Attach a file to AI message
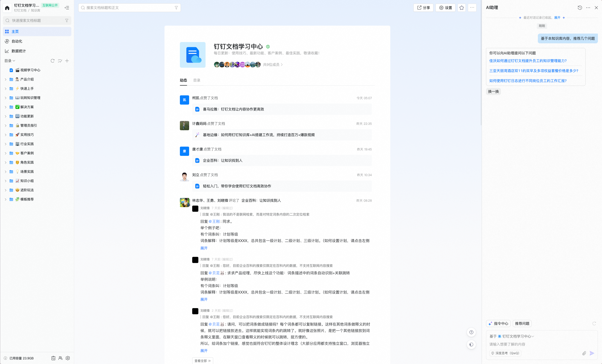602x364 pixels. coord(584,353)
